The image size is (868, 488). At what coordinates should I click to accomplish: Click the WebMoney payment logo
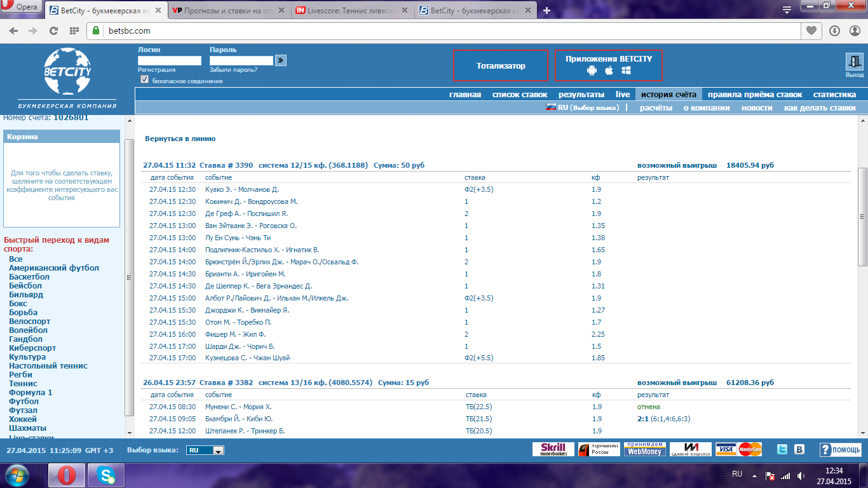644,449
